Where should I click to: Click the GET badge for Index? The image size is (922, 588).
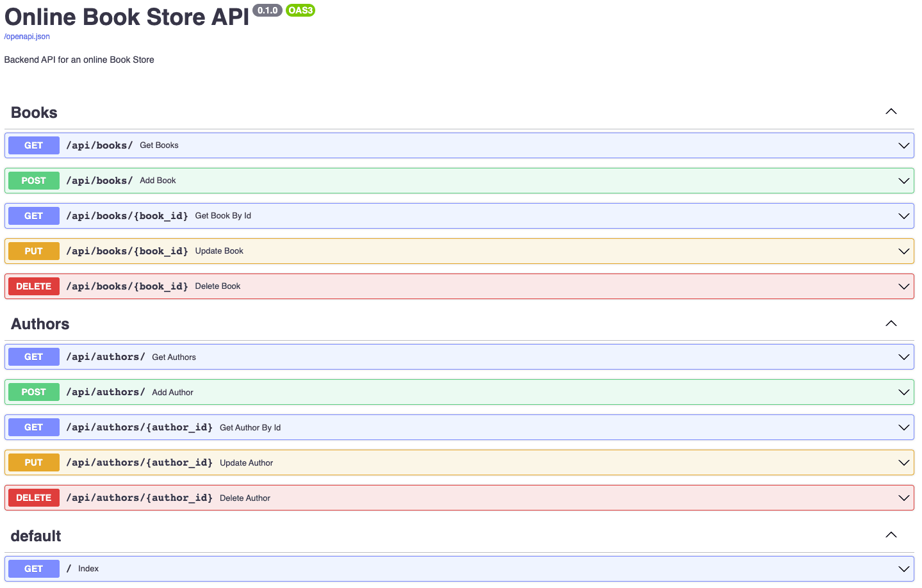(x=34, y=569)
